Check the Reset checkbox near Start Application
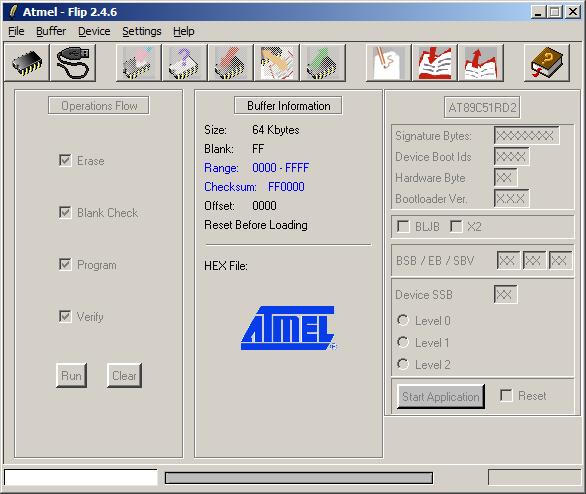Image resolution: width=586 pixels, height=494 pixels. [506, 395]
